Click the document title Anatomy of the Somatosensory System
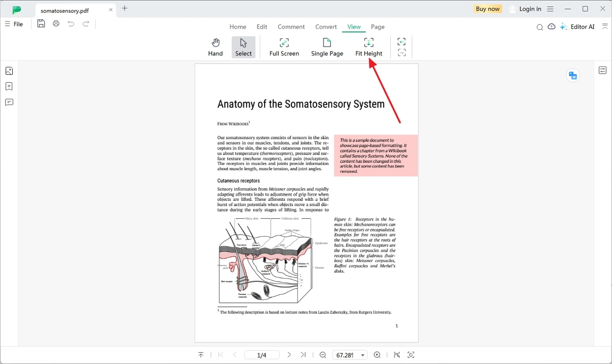Image resolution: width=612 pixels, height=364 pixels. (301, 104)
